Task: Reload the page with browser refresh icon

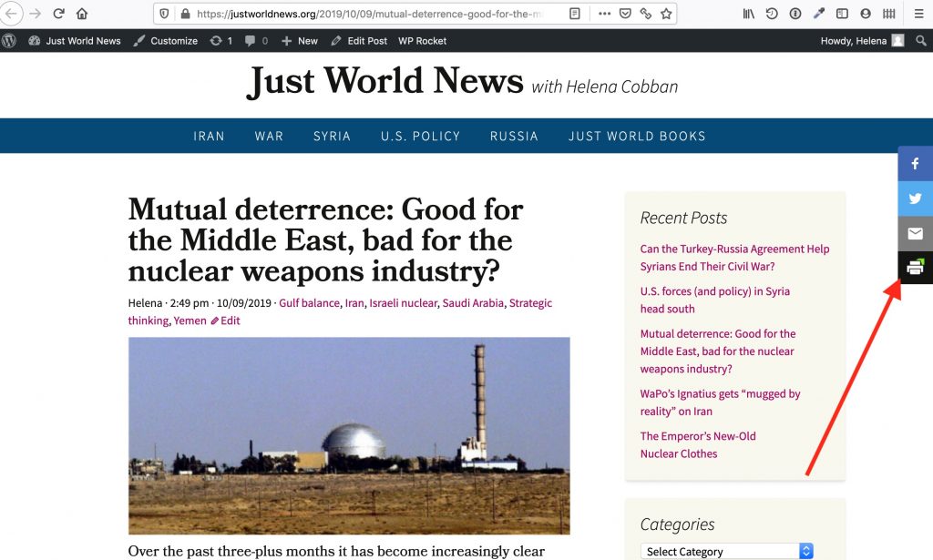Action: click(58, 14)
